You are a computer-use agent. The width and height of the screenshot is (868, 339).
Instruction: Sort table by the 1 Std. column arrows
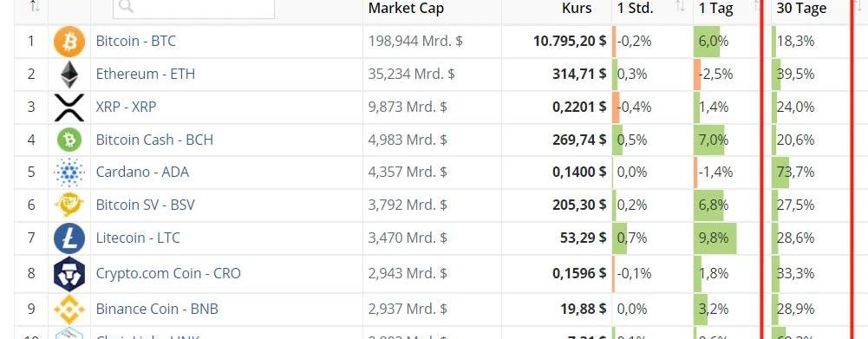point(681,7)
